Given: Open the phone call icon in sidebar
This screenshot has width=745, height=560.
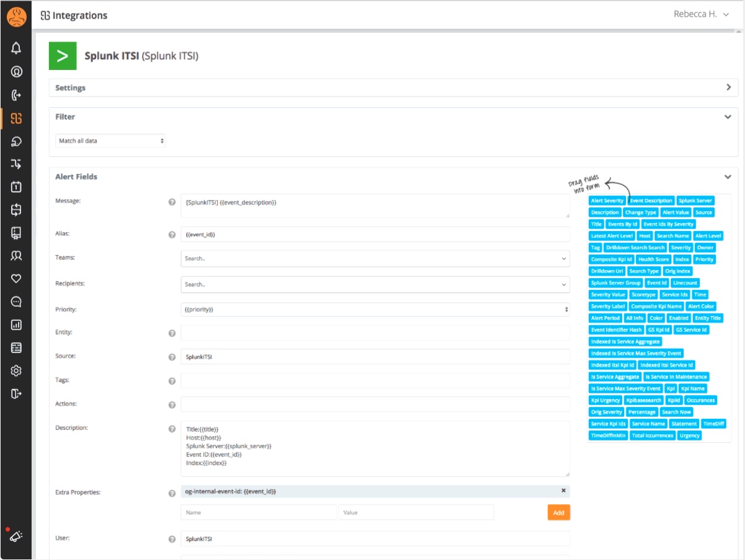Looking at the screenshot, I should [16, 95].
